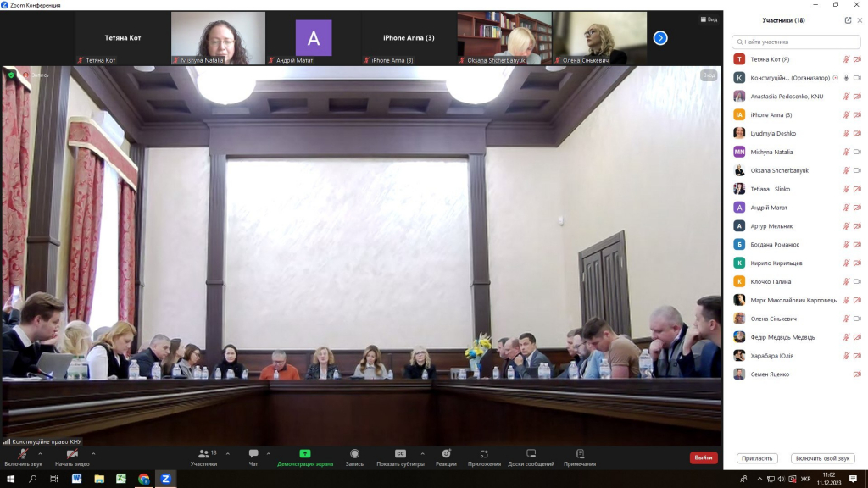
Task: Click the Запись record button
Action: [x=355, y=457]
